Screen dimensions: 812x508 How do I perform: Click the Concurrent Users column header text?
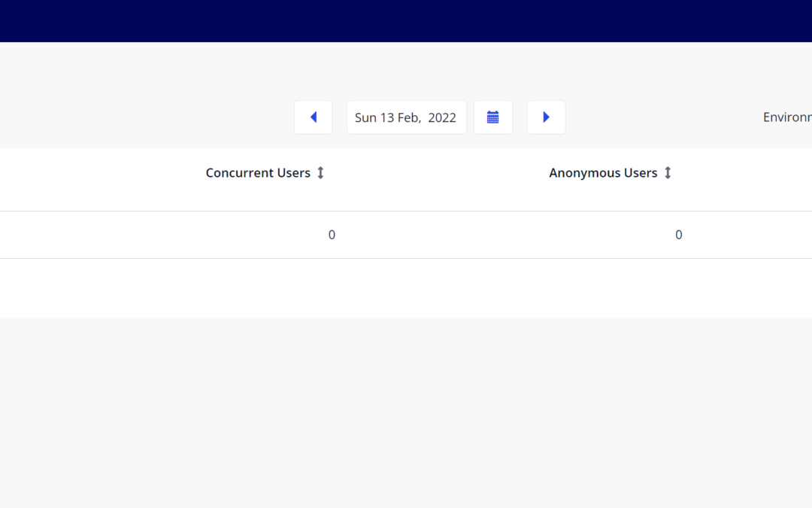258,173
